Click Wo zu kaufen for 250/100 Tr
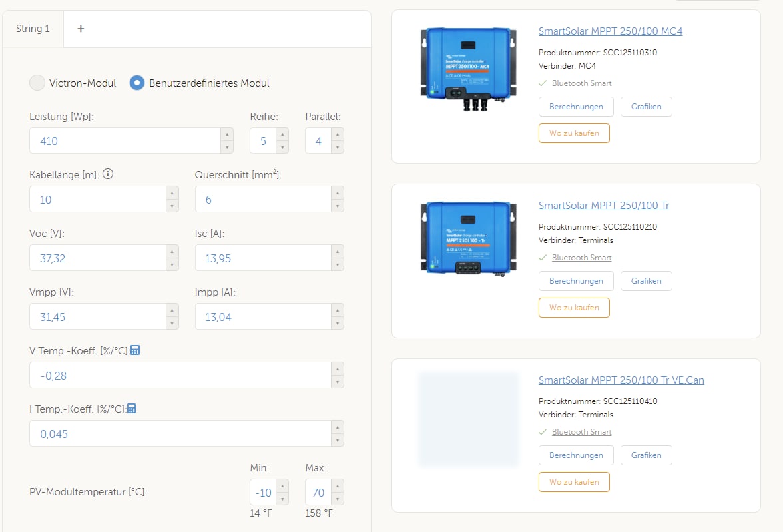Screen dimensions: 783x532 click(574, 307)
